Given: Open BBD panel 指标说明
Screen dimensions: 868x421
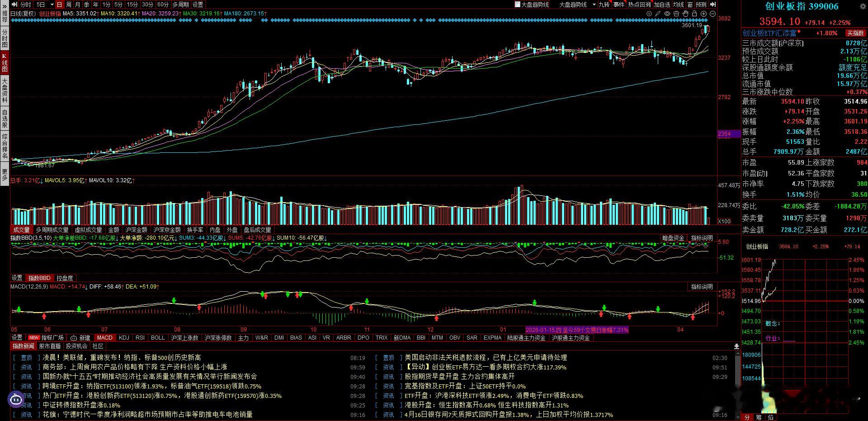Looking at the screenshot, I should pyautogui.click(x=702, y=238).
